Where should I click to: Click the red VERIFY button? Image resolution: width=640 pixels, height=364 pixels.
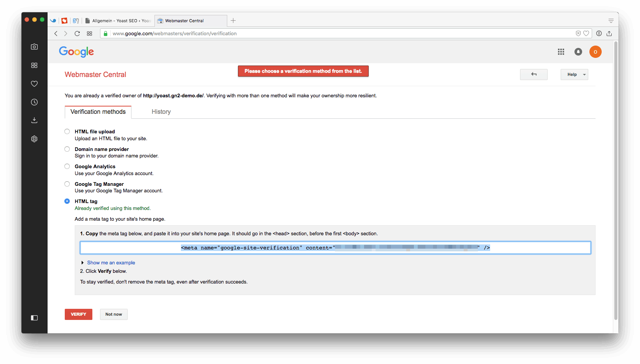(79, 314)
